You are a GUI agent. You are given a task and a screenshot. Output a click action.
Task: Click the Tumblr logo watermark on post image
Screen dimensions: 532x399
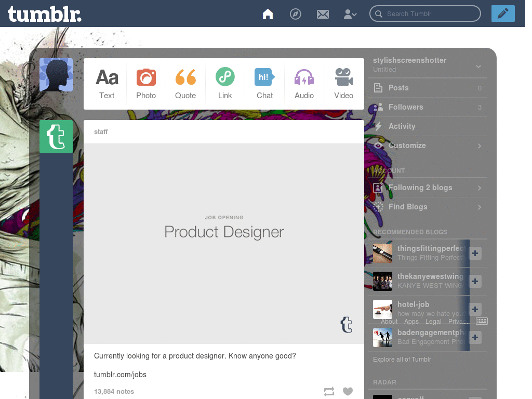coord(347,324)
